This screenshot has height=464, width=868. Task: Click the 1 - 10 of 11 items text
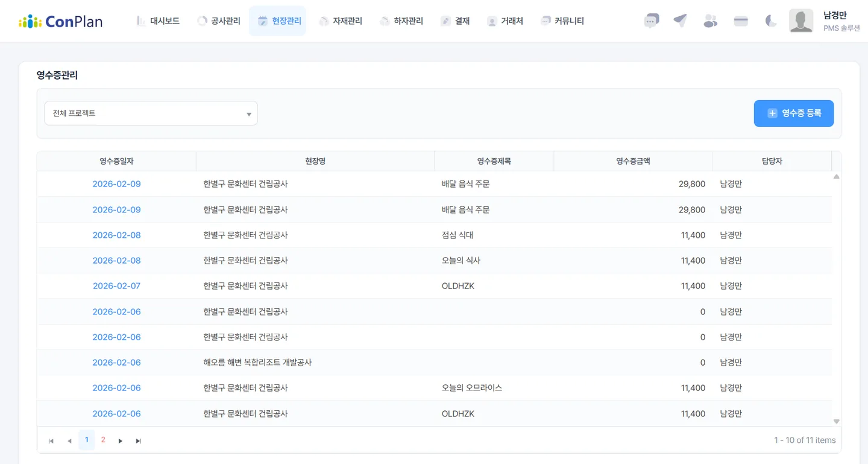[805, 440]
